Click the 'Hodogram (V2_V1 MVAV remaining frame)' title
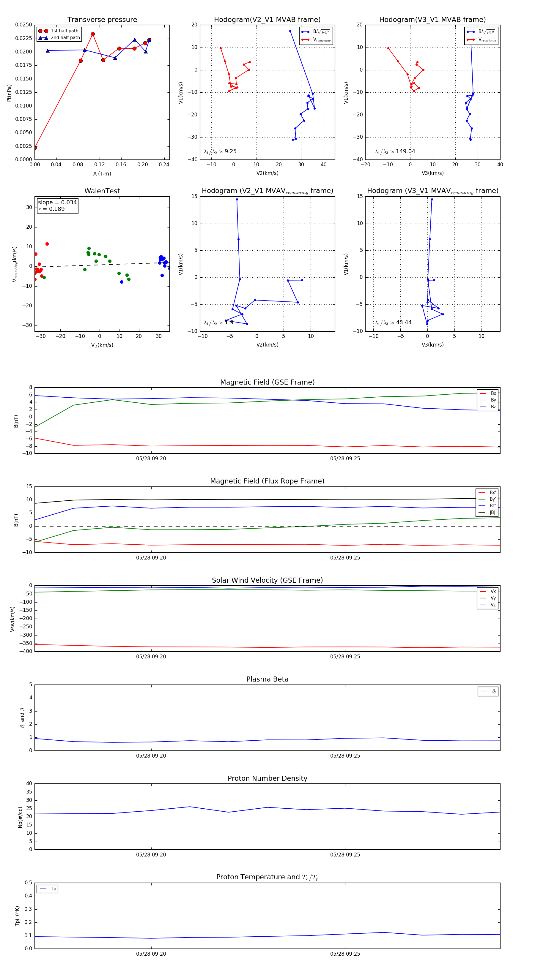 pos(267,191)
